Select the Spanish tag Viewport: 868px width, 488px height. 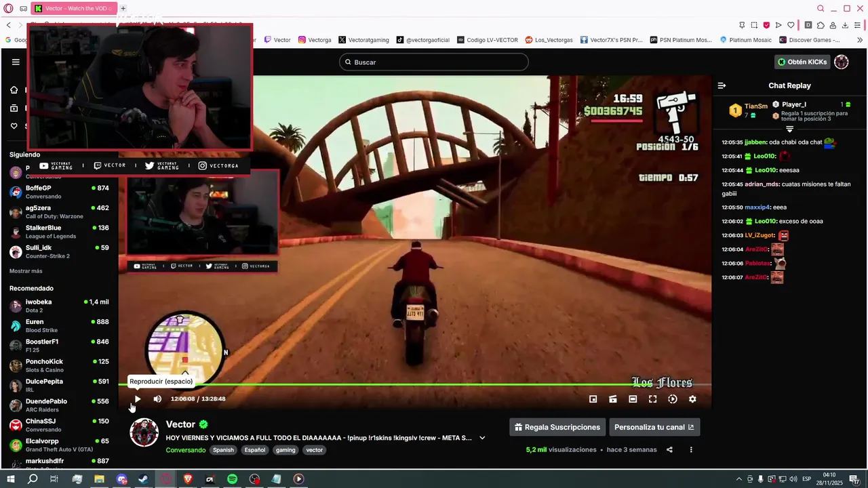223,450
